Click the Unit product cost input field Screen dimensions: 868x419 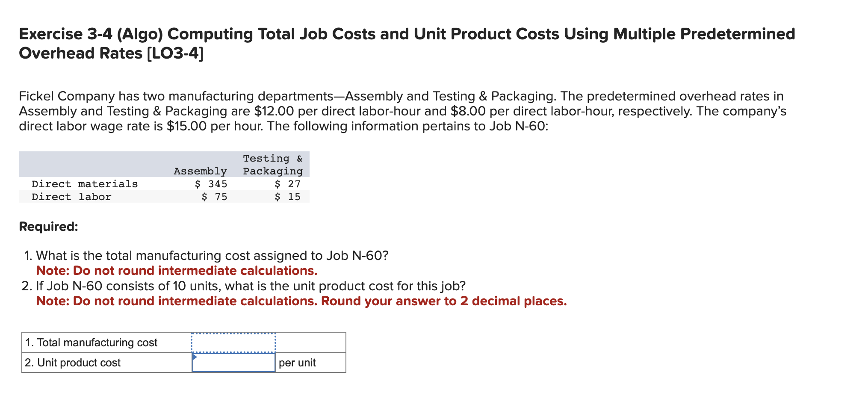click(234, 363)
